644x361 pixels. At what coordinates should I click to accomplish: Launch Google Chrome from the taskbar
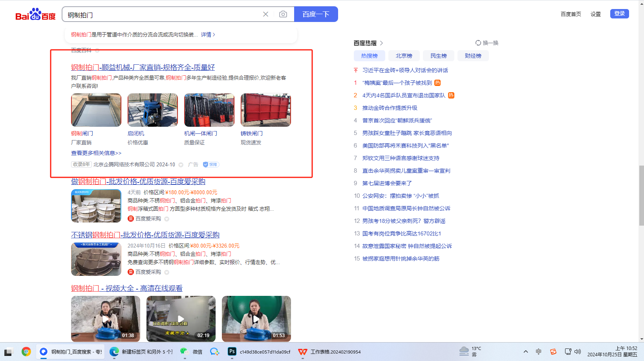click(x=26, y=352)
